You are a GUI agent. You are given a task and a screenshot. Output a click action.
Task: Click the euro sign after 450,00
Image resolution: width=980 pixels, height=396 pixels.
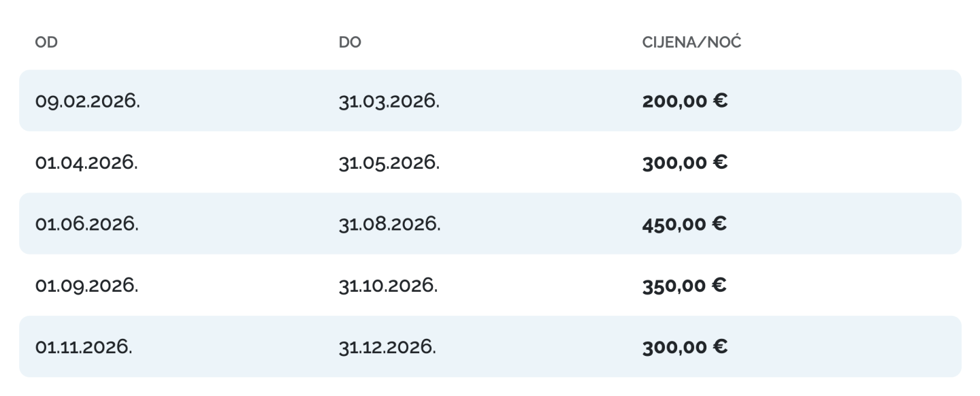click(720, 224)
